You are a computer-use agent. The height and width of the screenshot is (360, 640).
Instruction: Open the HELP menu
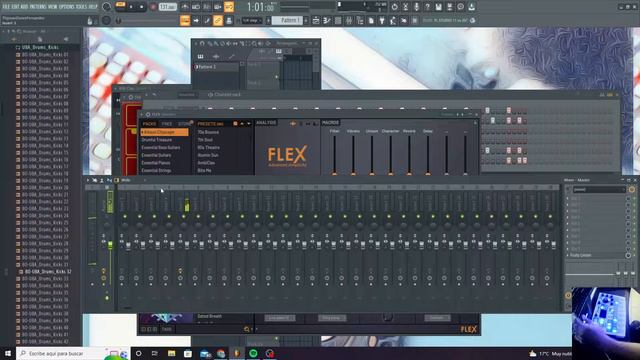93,7
